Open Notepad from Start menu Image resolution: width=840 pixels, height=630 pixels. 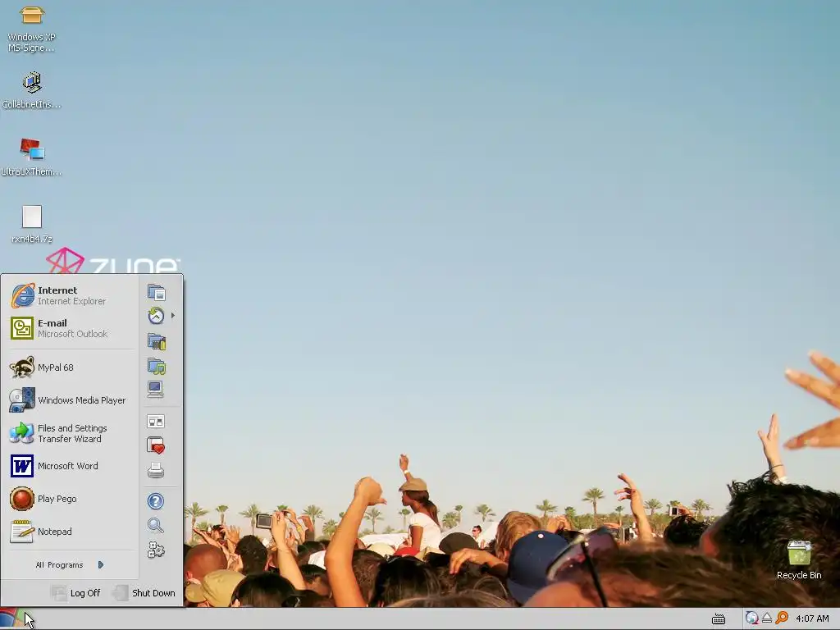point(70,532)
